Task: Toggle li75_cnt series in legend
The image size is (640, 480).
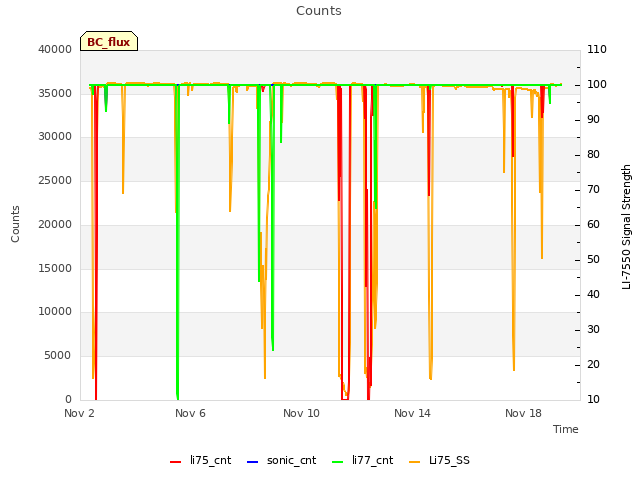Action: coord(200,460)
